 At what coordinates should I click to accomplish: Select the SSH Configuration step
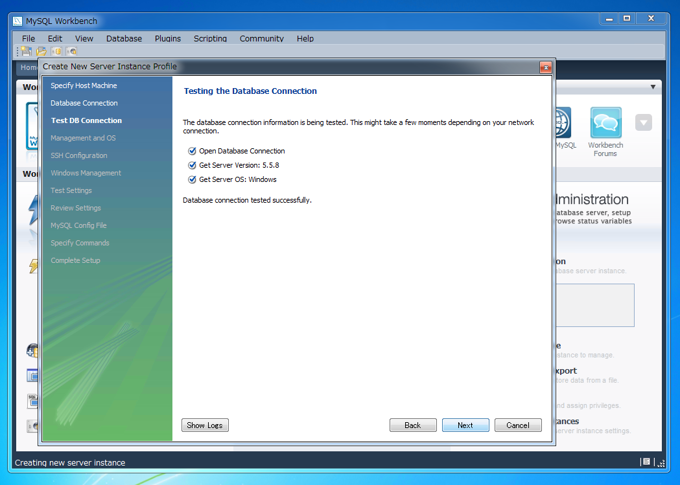pos(78,155)
